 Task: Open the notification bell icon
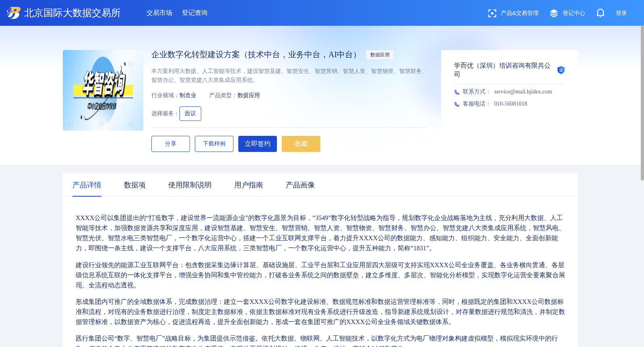[x=601, y=13]
